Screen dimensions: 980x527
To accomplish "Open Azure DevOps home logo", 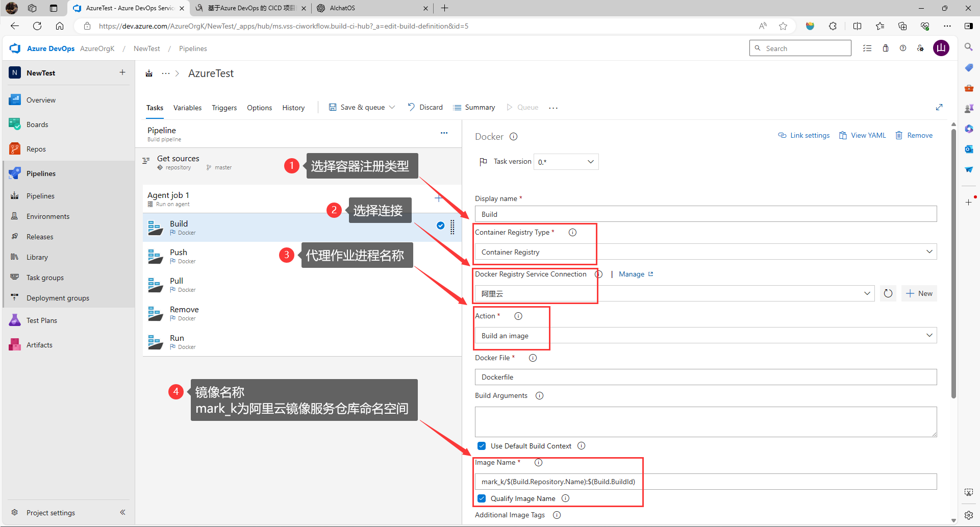I will (x=15, y=48).
